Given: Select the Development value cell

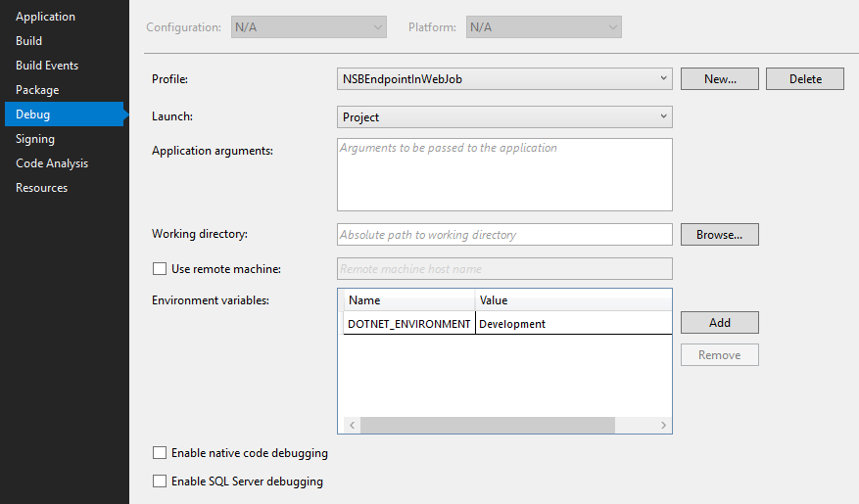Looking at the screenshot, I should tap(574, 323).
